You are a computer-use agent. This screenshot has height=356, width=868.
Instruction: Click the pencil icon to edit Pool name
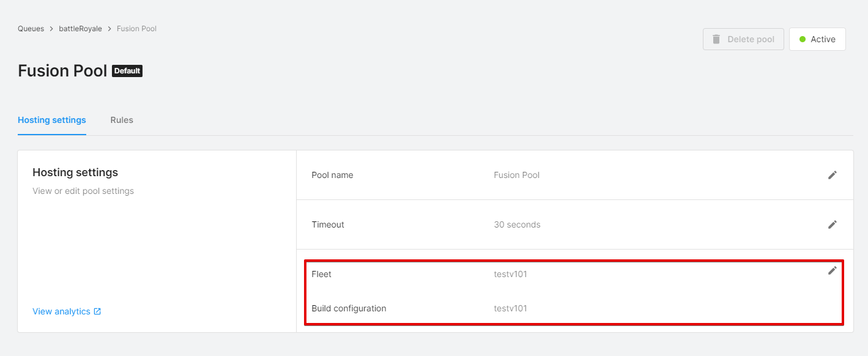click(832, 175)
